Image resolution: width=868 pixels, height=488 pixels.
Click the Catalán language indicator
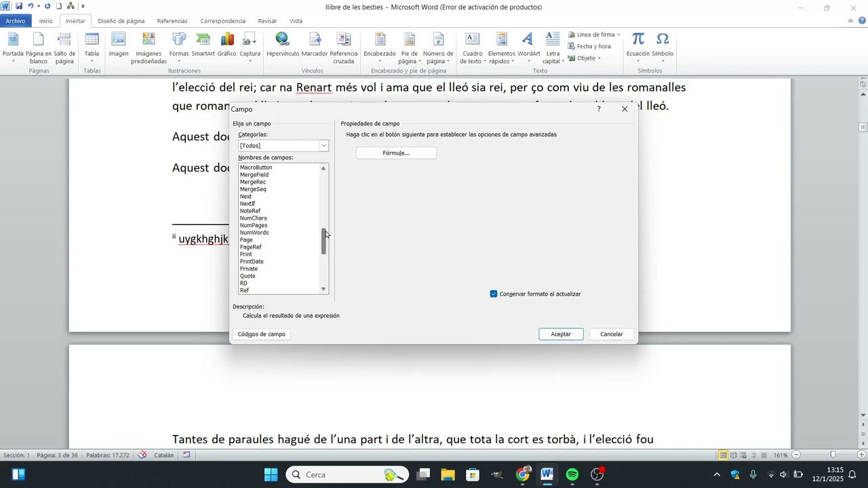pos(164,455)
